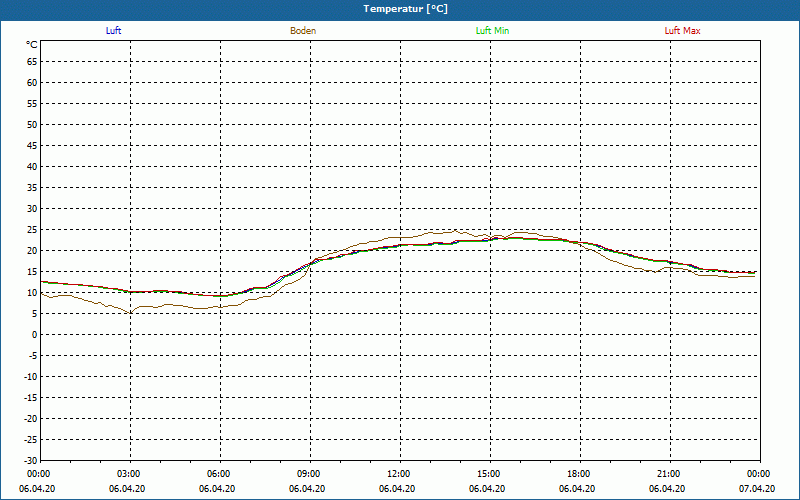The width and height of the screenshot is (800, 500).
Task: Click the 21:00 time axis label
Action: [x=669, y=474]
